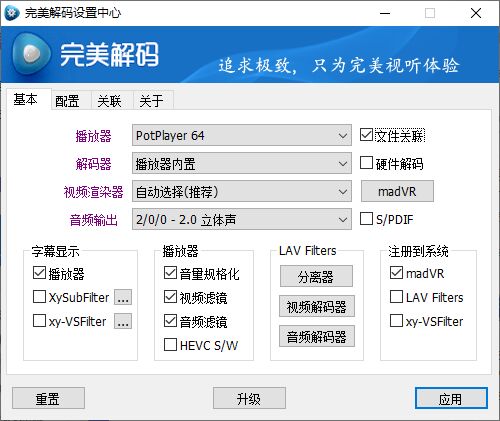Click the 完美解码 logo in banner
Screen dimensions: 500x421
coord(85,54)
